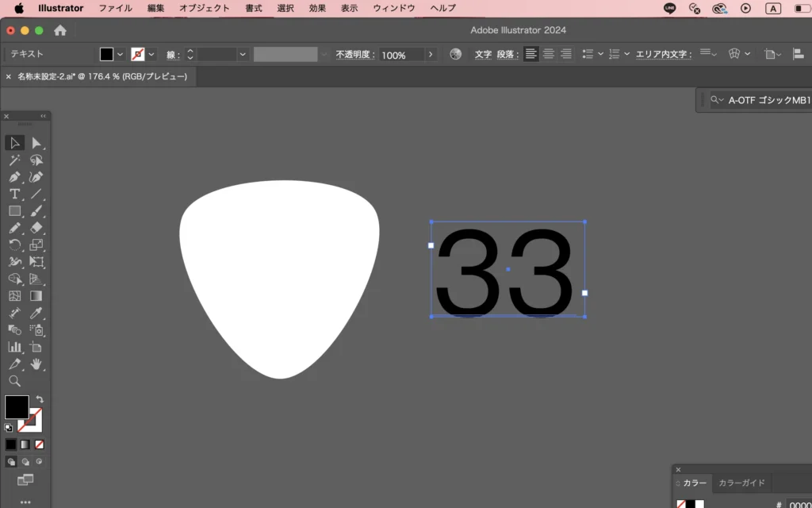Select the Zoom magnifier tool

pos(14,381)
